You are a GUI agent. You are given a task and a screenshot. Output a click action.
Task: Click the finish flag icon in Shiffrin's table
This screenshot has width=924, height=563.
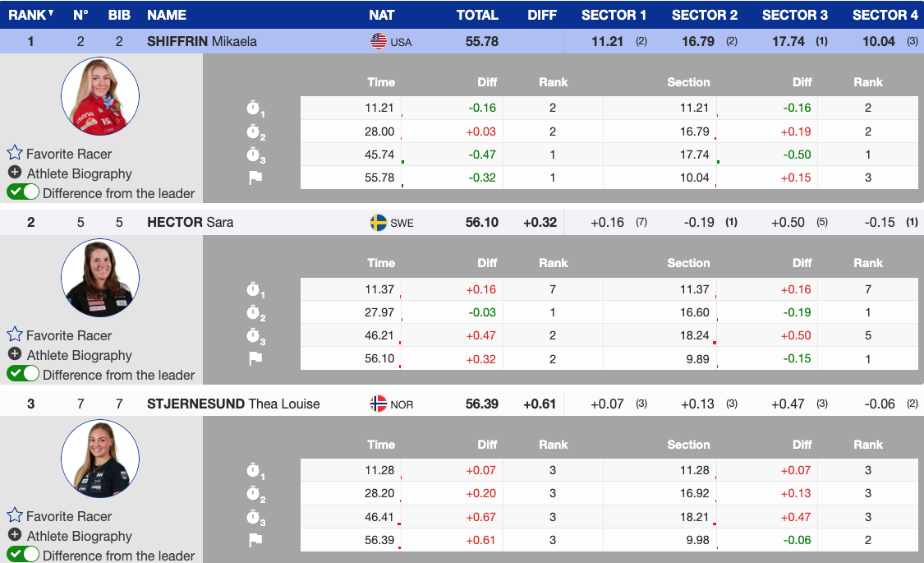[255, 178]
